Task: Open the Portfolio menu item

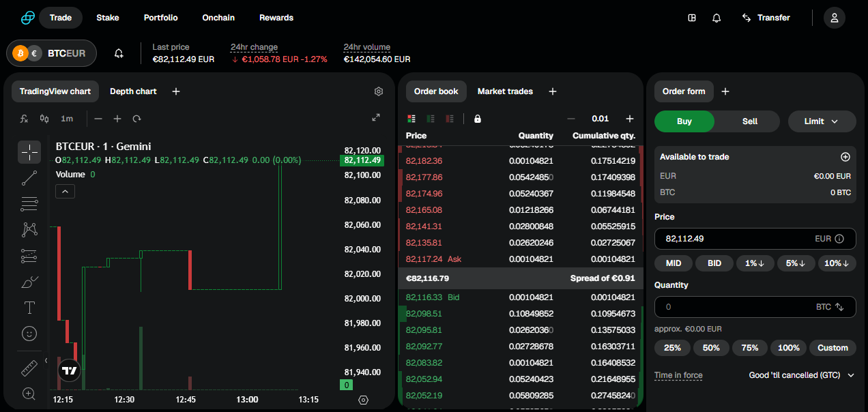Action: tap(162, 17)
